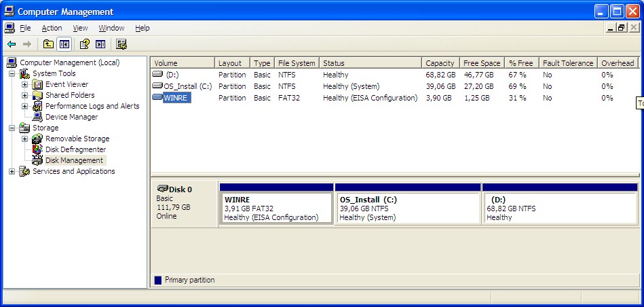Viewport: 644px width, 307px height.
Task: Toggle Show/Hide Console Tree toolbar icon
Action: [x=64, y=44]
